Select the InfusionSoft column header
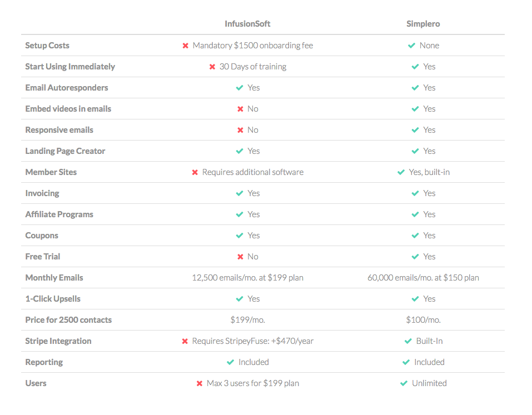 [247, 24]
